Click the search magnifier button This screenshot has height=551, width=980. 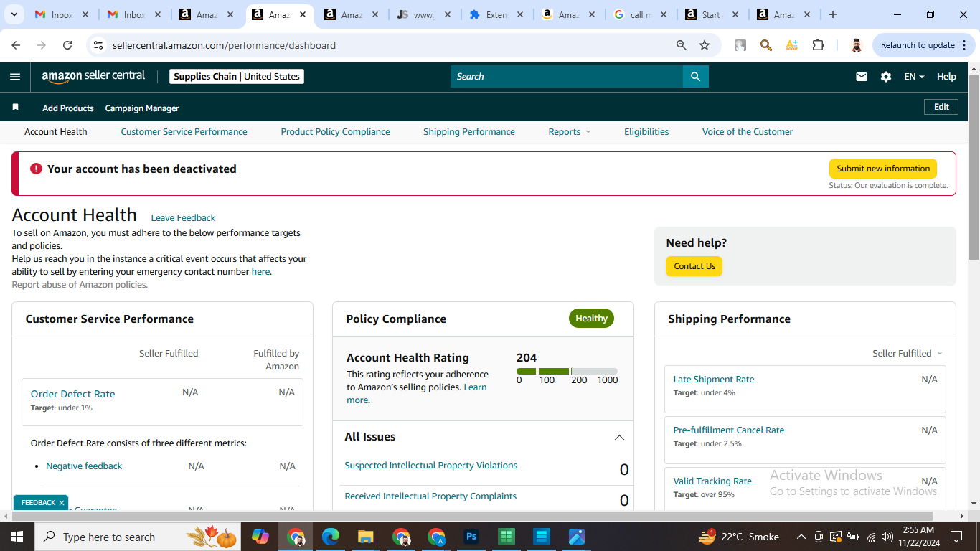(x=695, y=77)
